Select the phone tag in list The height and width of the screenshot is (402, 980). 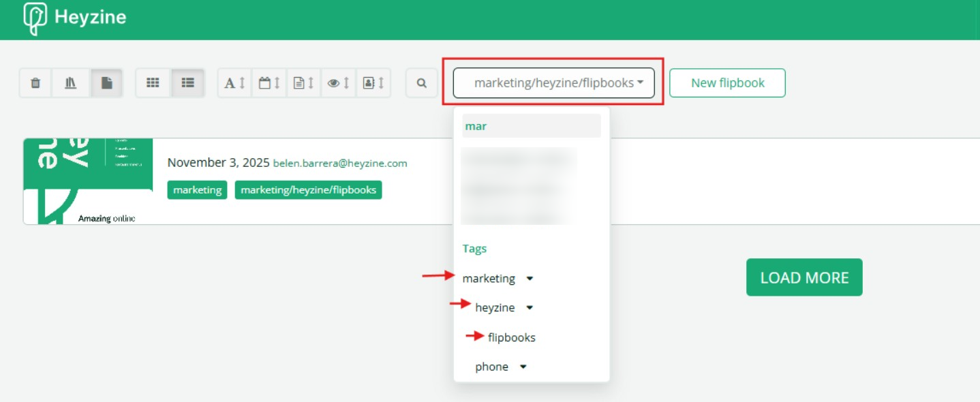[491, 367]
